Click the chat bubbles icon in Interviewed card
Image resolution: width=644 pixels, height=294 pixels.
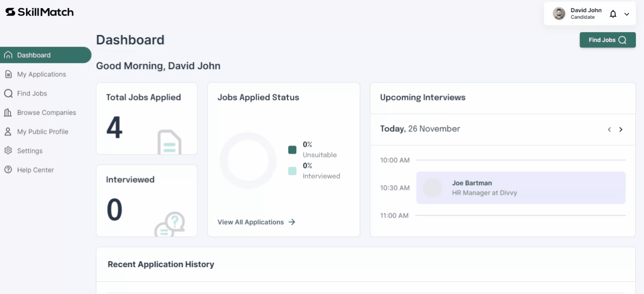click(170, 224)
